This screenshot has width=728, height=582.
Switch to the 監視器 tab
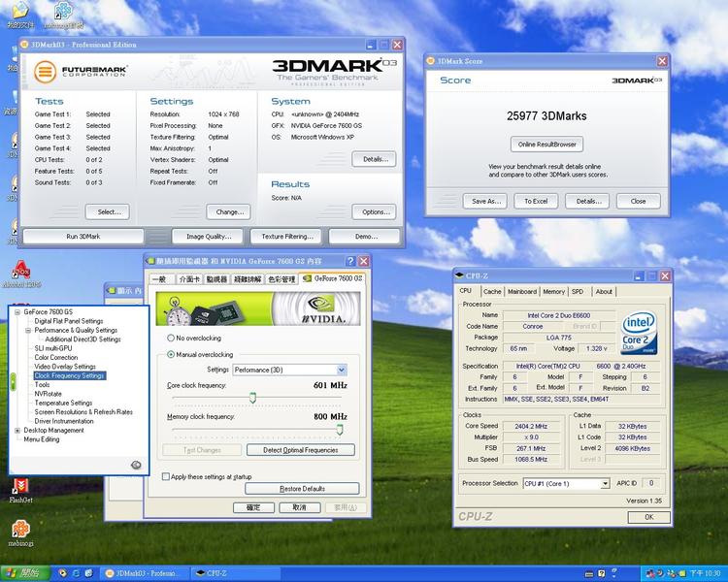[x=216, y=279]
